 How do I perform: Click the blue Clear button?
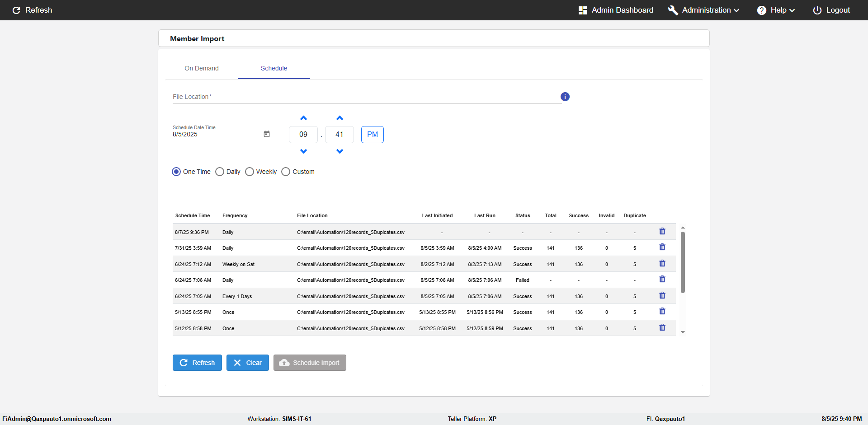tap(247, 363)
